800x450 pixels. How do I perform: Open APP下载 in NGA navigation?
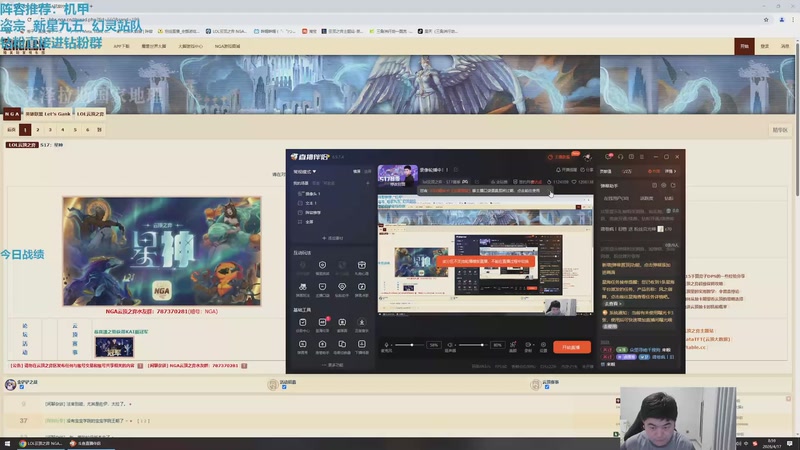(x=121, y=46)
